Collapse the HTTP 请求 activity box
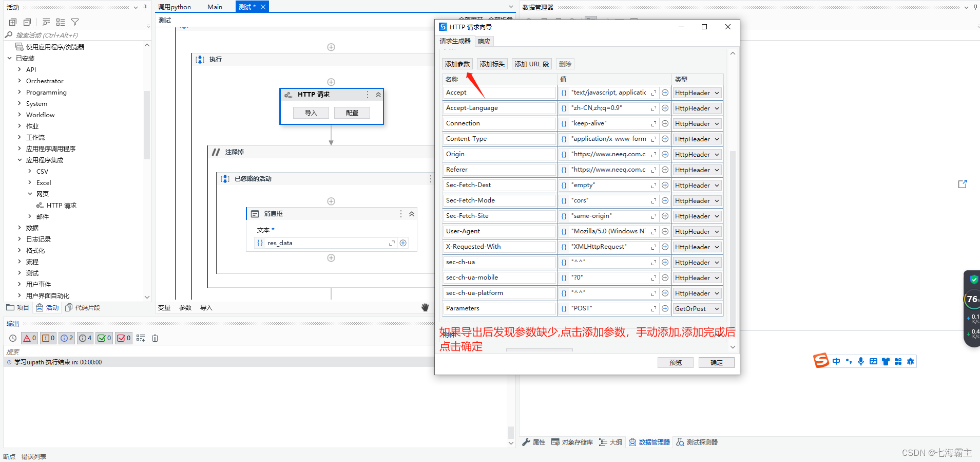This screenshot has height=462, width=980. pos(378,95)
